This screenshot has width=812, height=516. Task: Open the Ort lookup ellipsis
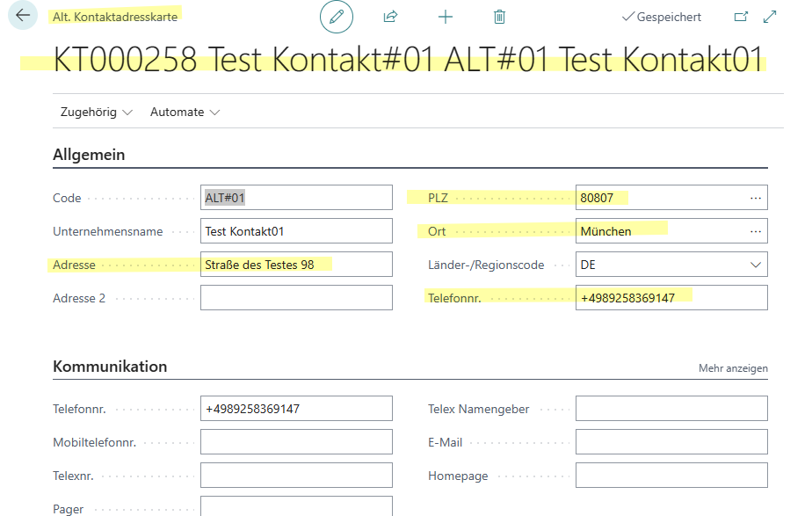756,231
